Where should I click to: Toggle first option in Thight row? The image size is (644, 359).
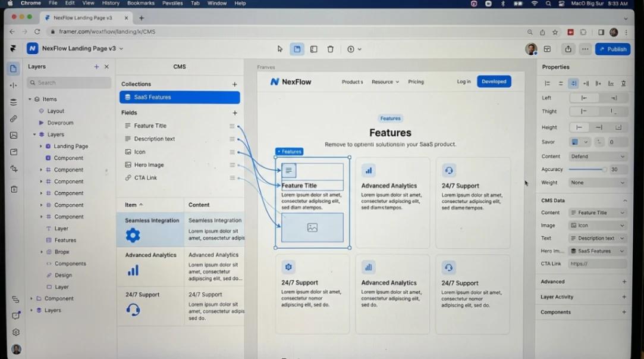583,111
